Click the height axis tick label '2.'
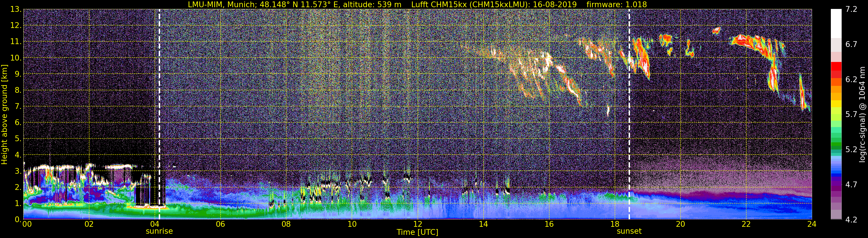This screenshot has width=868, height=238. [x=18, y=187]
